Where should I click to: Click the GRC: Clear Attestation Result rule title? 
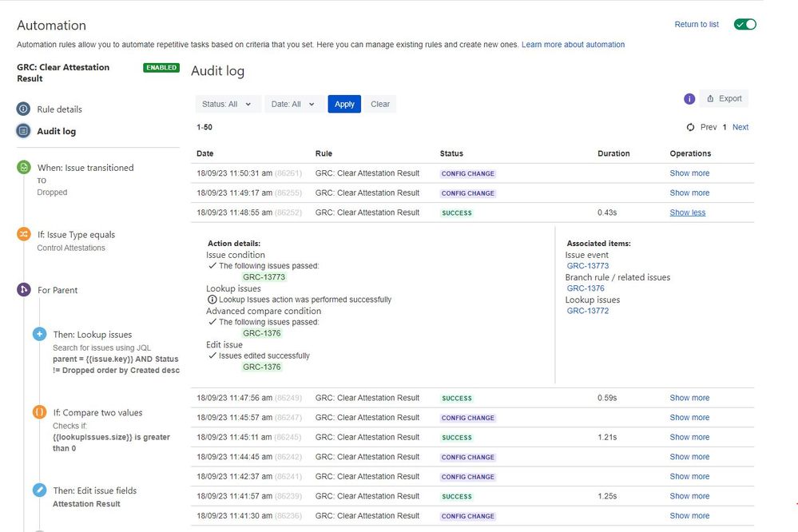pyautogui.click(x=63, y=73)
